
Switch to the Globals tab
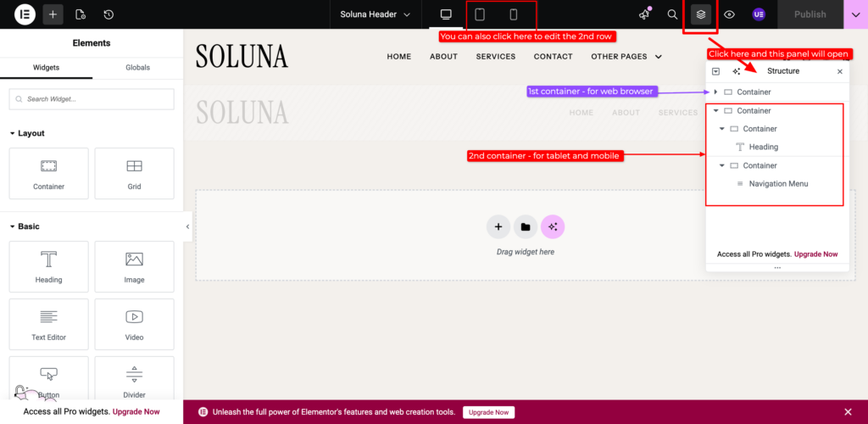[137, 67]
